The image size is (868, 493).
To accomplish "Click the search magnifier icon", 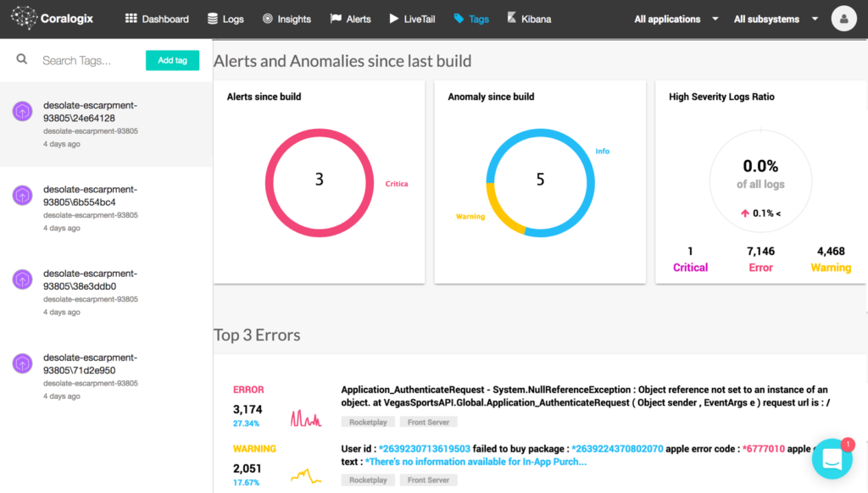I will (21, 58).
